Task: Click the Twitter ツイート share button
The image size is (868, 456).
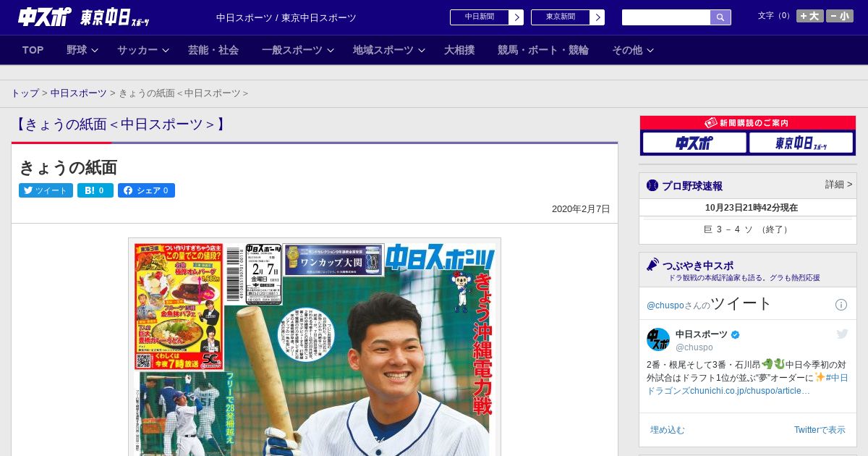Action: coord(46,190)
